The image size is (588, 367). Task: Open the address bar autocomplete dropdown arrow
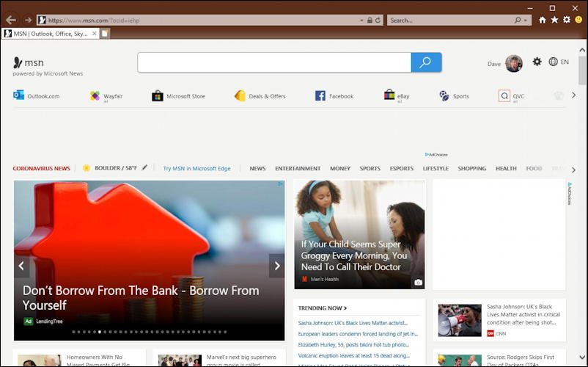click(x=361, y=21)
